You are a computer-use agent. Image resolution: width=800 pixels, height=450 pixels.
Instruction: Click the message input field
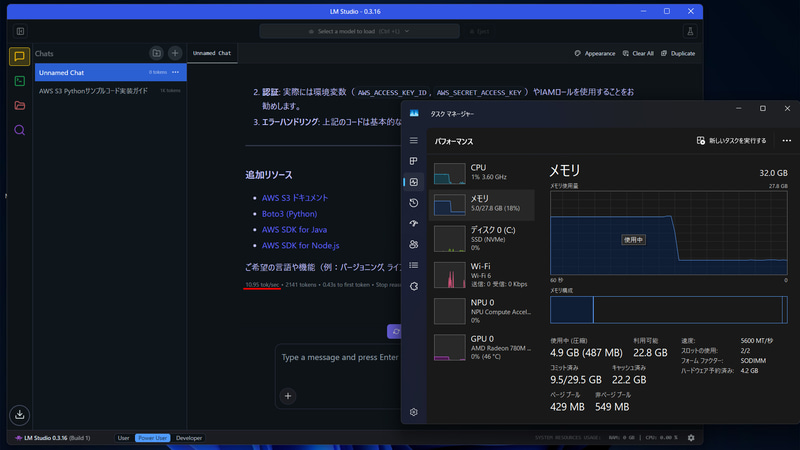click(x=339, y=358)
